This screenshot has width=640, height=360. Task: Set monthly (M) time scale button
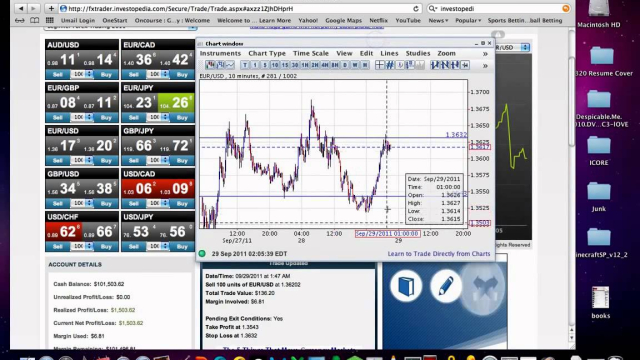[x=365, y=65]
